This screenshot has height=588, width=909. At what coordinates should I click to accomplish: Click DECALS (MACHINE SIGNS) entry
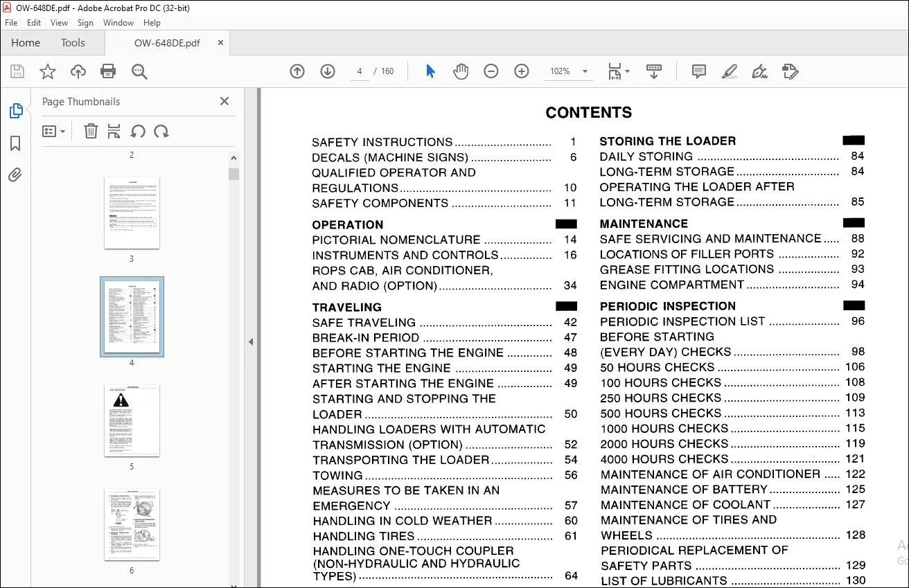coord(444,157)
